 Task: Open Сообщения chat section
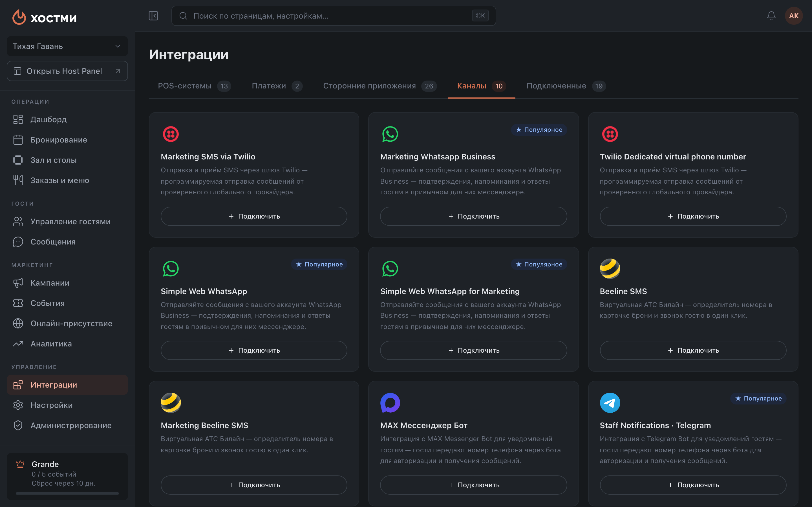[x=67, y=242]
